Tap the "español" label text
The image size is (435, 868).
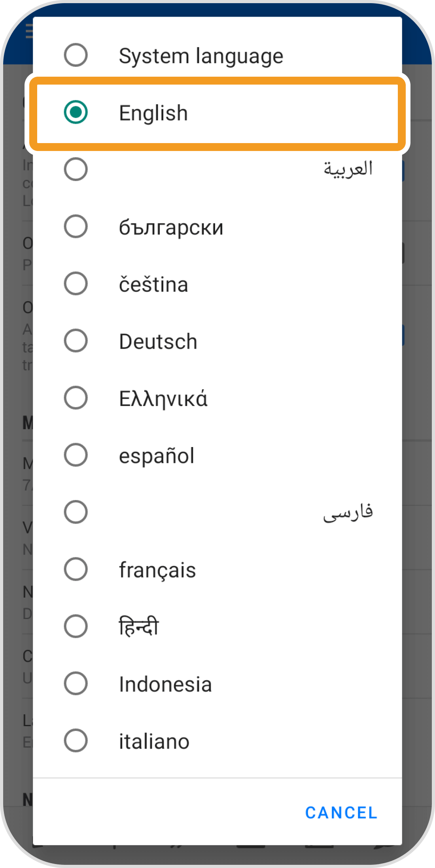pyautogui.click(x=157, y=456)
